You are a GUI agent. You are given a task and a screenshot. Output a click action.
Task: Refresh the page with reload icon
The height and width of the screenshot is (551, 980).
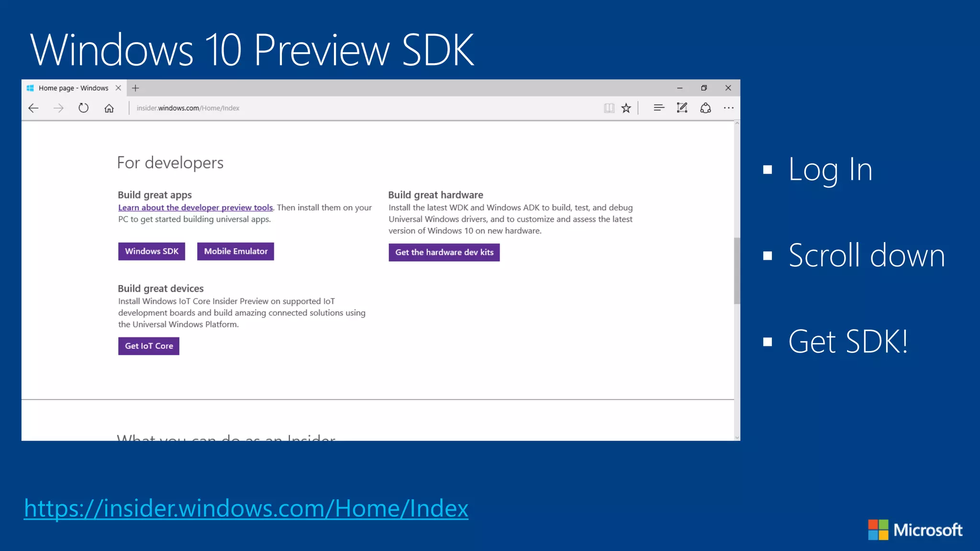tap(83, 108)
